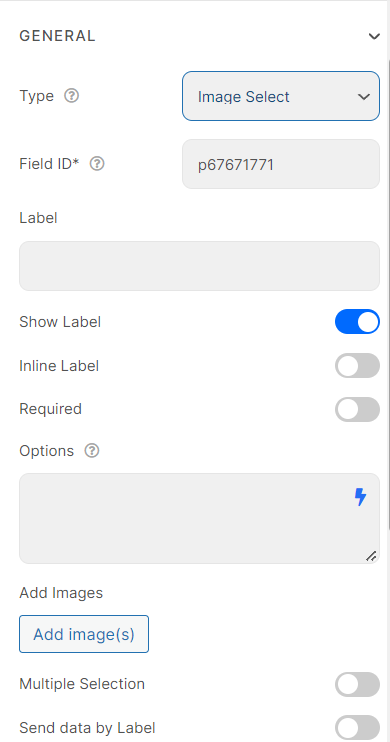Disable the Show Label toggle
The height and width of the screenshot is (742, 390).
tap(357, 322)
